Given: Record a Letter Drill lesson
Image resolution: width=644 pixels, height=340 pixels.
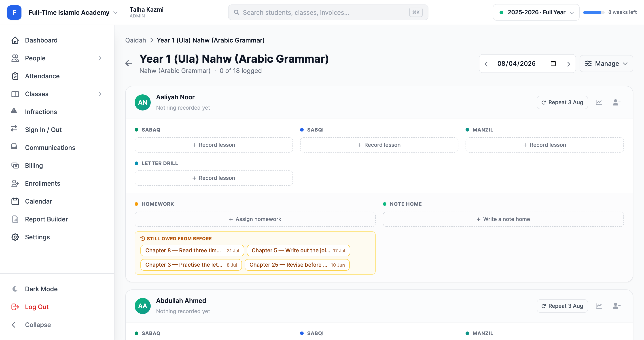Looking at the screenshot, I should coord(214,178).
